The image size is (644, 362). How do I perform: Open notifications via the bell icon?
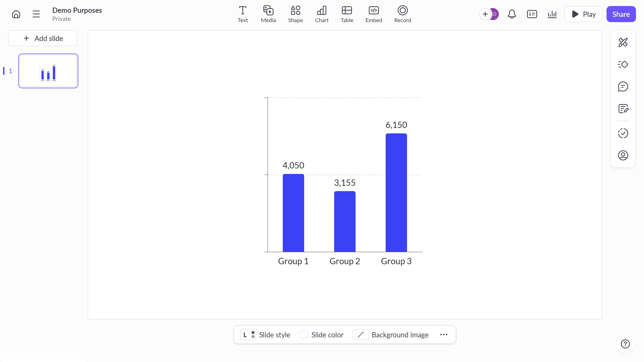point(511,14)
